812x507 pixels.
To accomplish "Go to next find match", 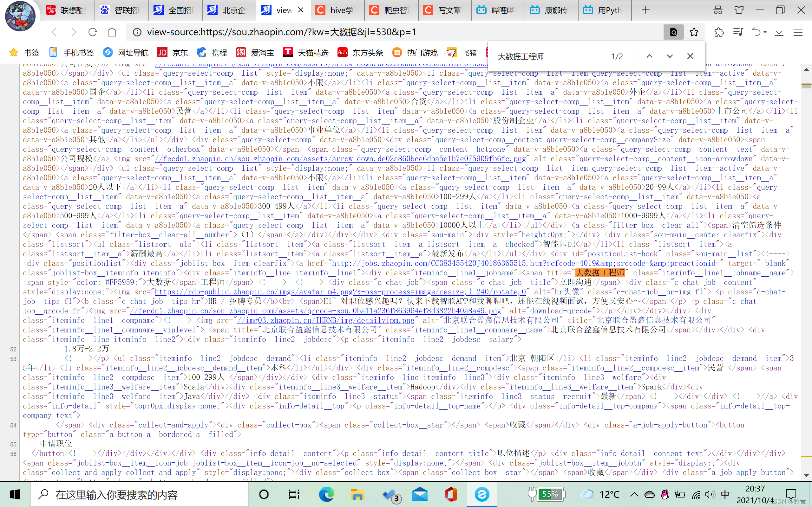I will pos(670,56).
